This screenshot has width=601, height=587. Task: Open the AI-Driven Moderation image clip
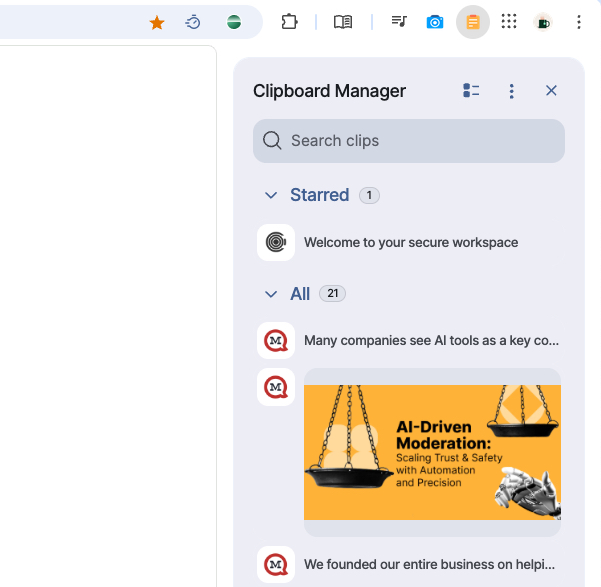point(432,452)
